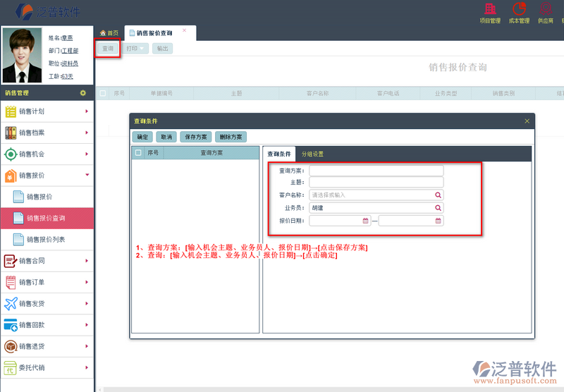Click the user profile photo
The height and width of the screenshot is (392, 564).
(x=22, y=56)
